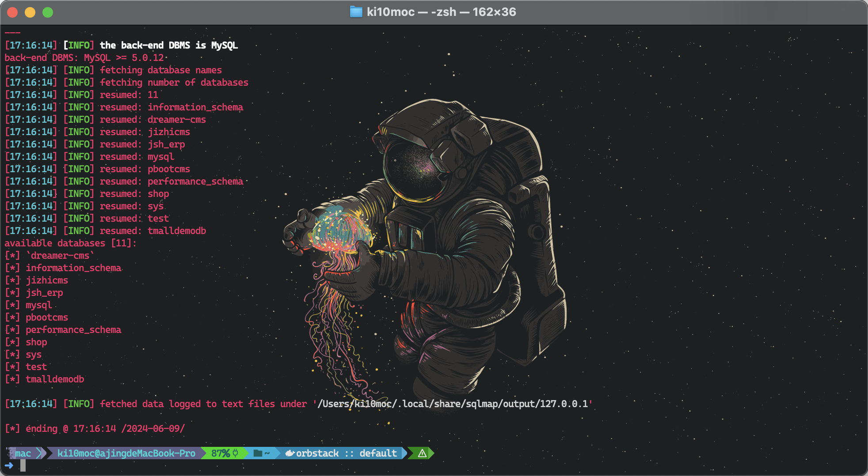Click 'pbootcms' in the database list
Viewport: 868px width, 476px height.
(x=47, y=317)
